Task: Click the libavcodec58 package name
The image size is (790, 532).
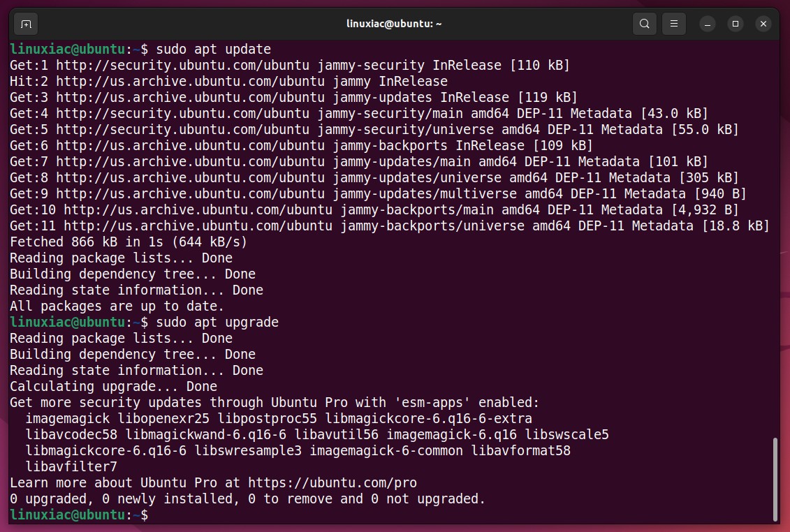Action: [x=71, y=435]
